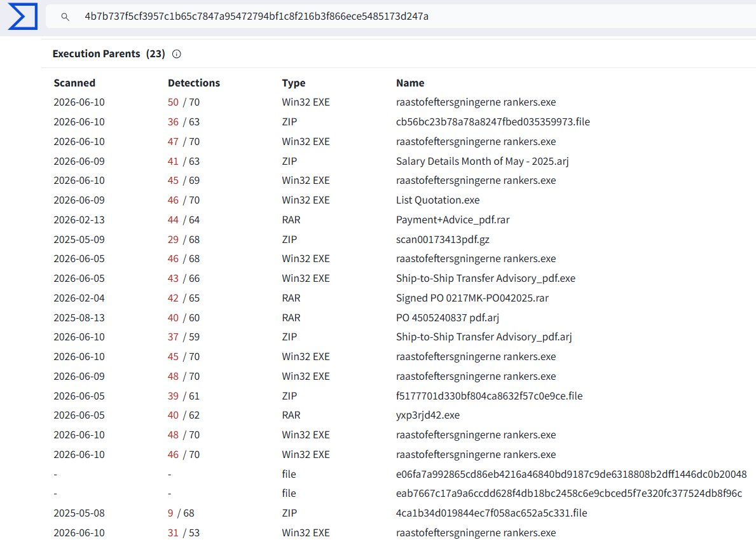Click detection count 43 / 66
The image size is (756, 549).
pyautogui.click(x=184, y=279)
